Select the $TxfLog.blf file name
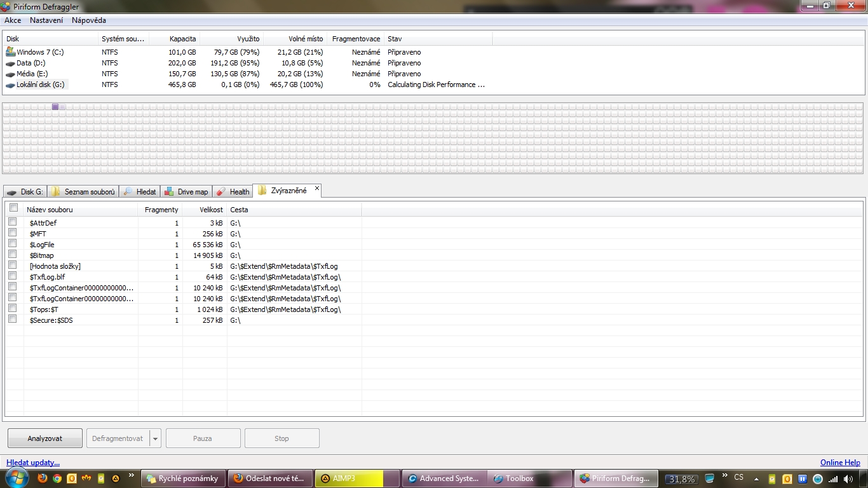 (47, 277)
